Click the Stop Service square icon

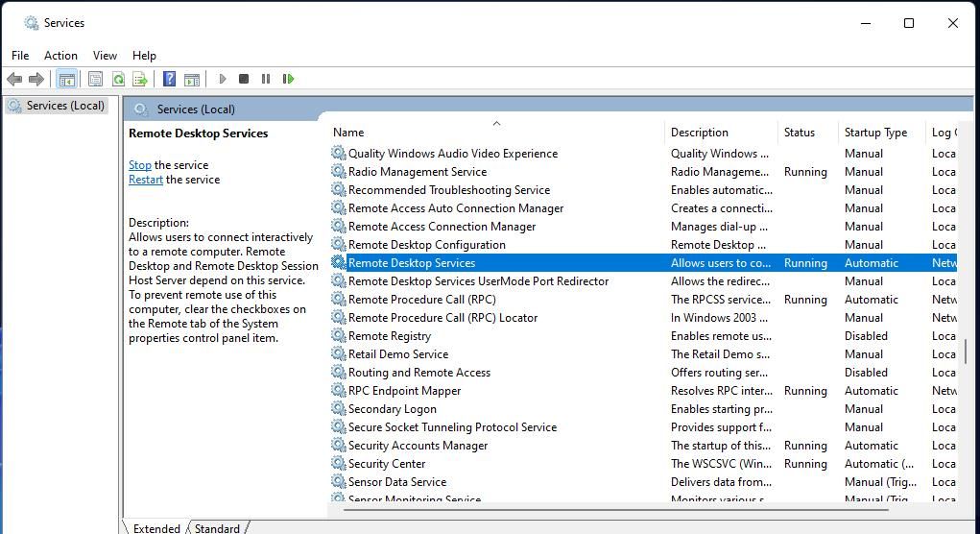pos(244,79)
